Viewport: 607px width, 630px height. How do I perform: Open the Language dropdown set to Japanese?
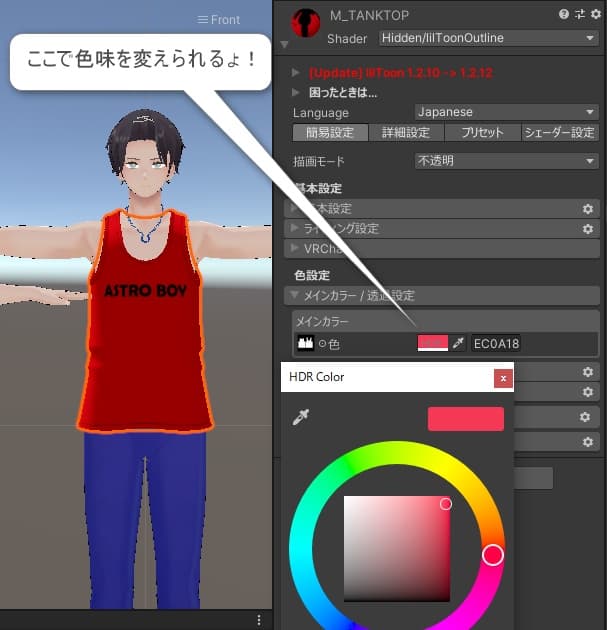pos(506,112)
